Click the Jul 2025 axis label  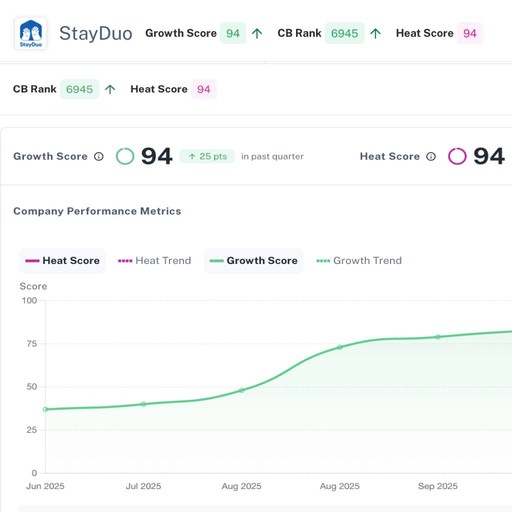[x=143, y=486]
